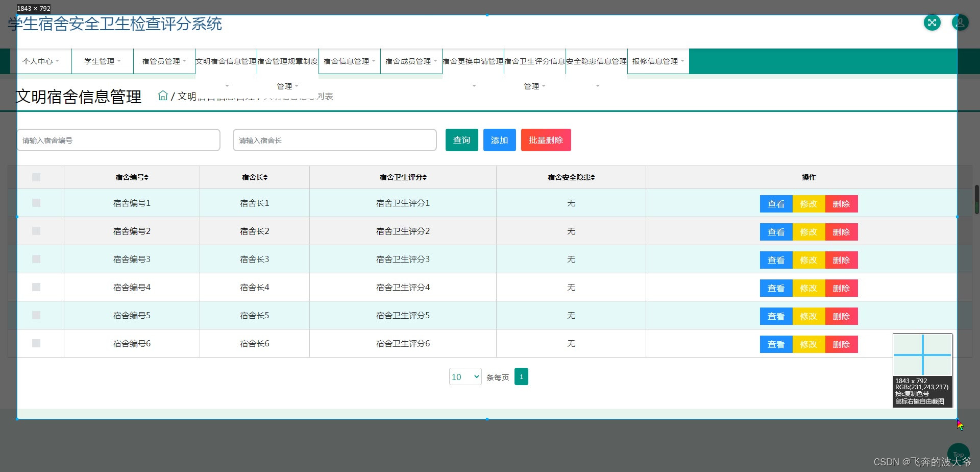Click 查看 for 宿舍编号6
980x472 pixels.
coord(776,344)
